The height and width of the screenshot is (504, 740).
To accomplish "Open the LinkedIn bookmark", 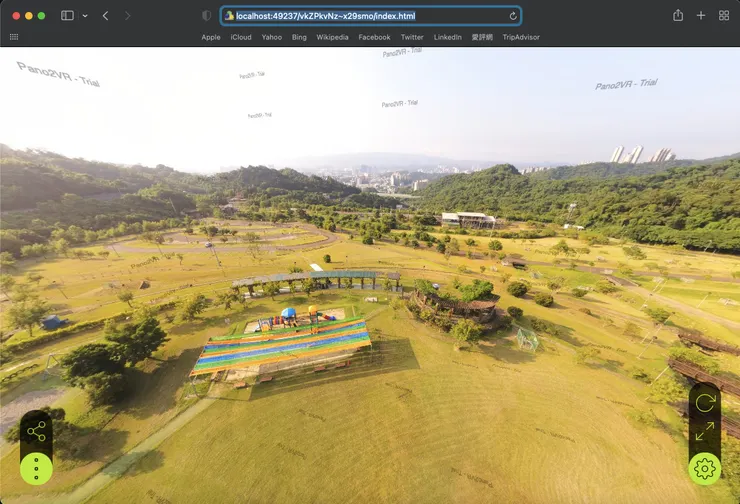I will [x=447, y=37].
